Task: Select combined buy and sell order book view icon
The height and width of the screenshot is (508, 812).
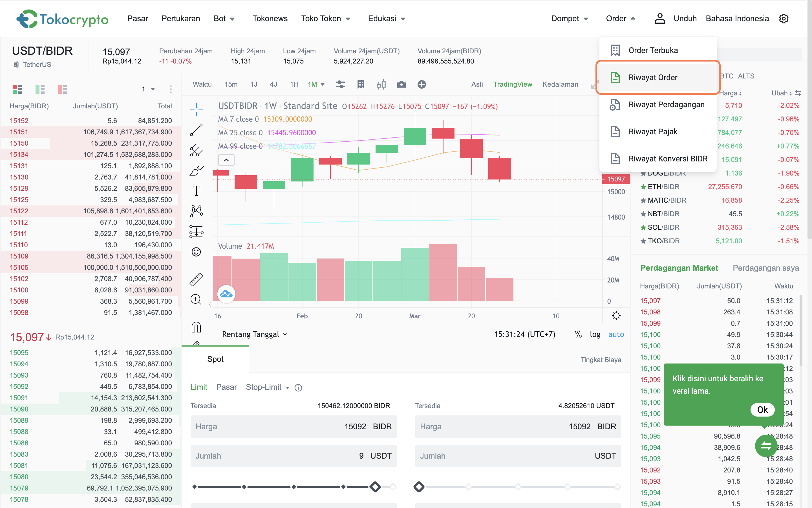Action: click(17, 89)
